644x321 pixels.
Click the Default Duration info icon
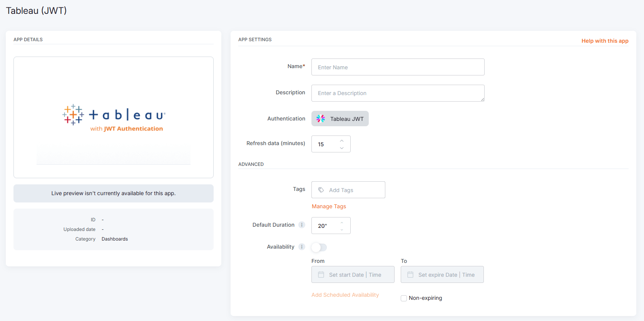click(302, 225)
